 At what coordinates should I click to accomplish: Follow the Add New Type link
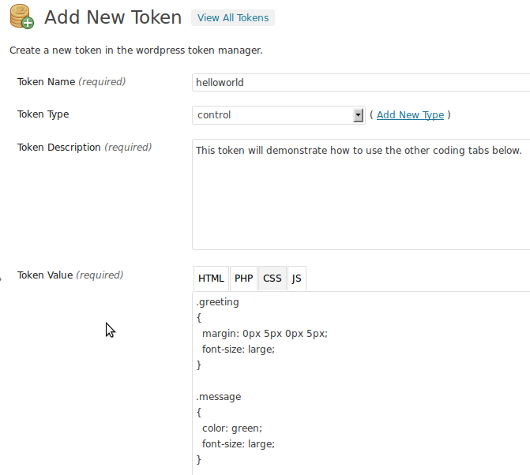click(410, 115)
